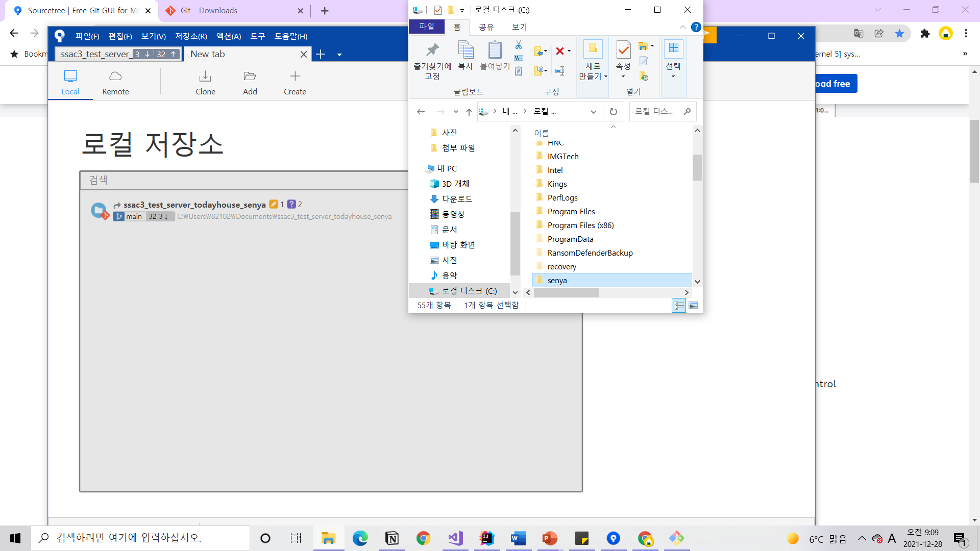The height and width of the screenshot is (551, 980).
Task: Open ssac3_test_server_todayhouse_senya repository entry
Action: point(194,205)
